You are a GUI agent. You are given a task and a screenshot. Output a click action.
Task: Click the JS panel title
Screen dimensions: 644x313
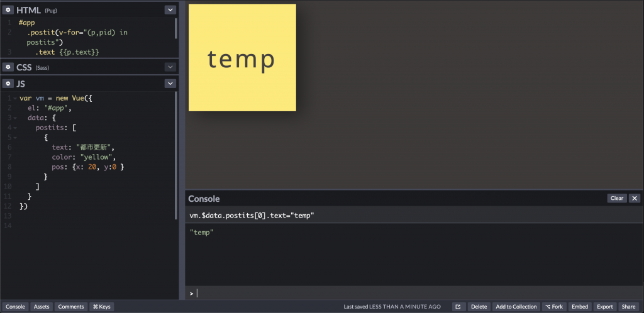[21, 84]
